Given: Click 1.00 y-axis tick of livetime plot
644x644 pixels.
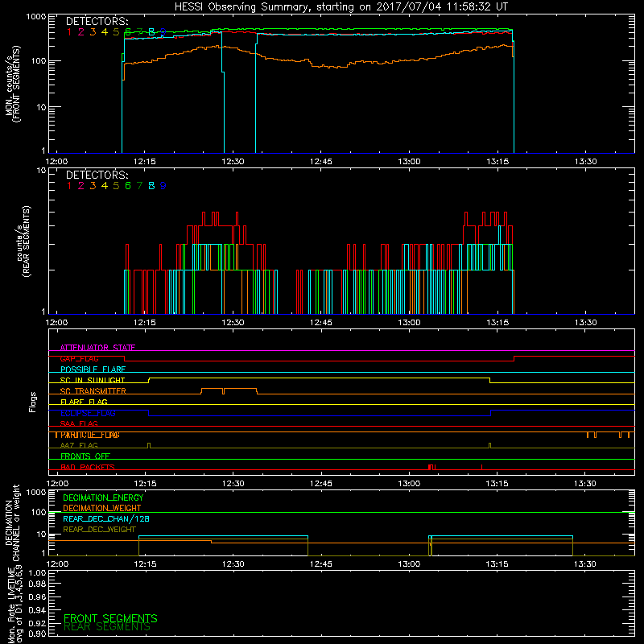Looking at the screenshot, I should tap(37, 573).
